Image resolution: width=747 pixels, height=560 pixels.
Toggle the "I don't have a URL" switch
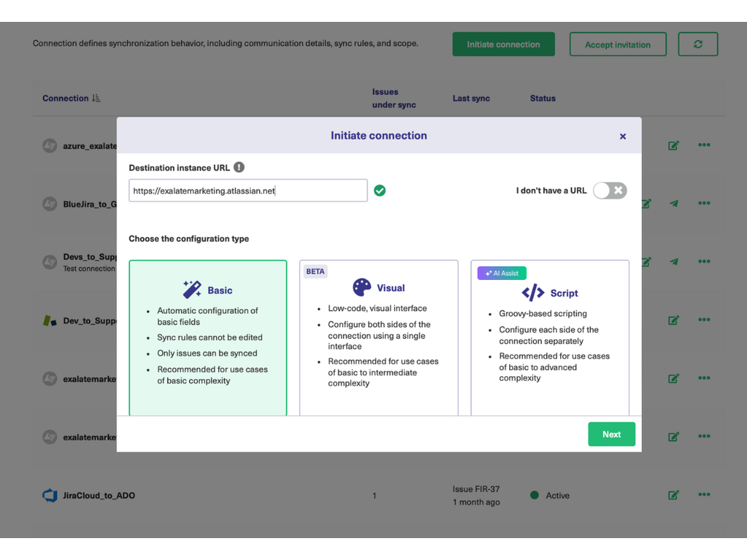tap(609, 191)
